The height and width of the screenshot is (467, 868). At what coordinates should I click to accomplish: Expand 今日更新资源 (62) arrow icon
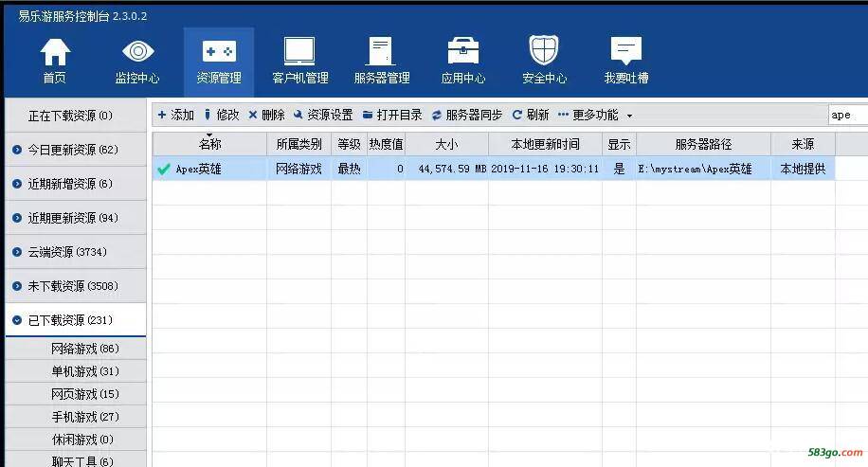(17, 150)
